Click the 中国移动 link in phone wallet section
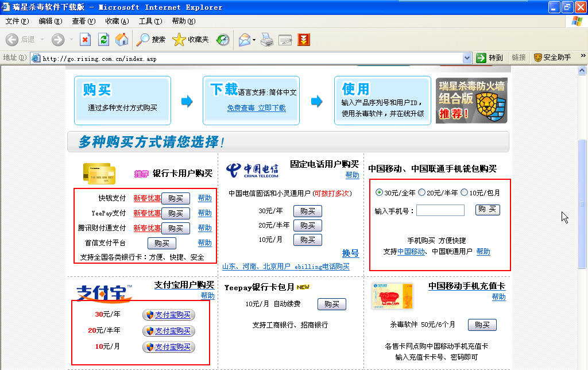Viewport: 588px width, 370px height. tap(411, 252)
